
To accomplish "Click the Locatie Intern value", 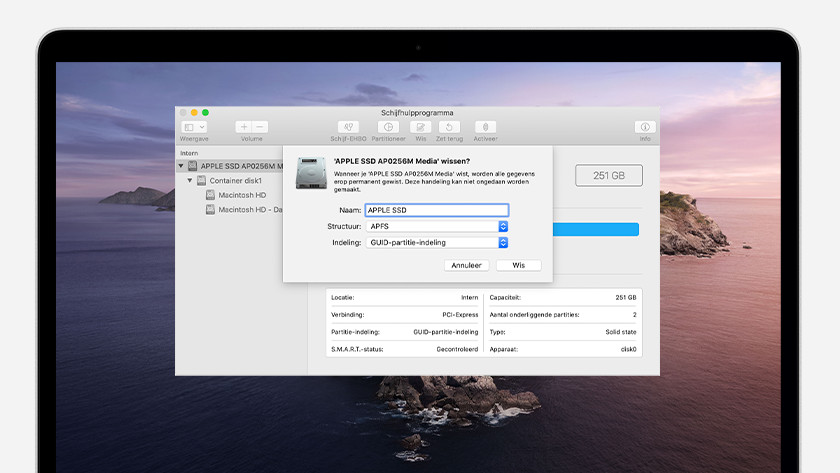I will click(470, 297).
